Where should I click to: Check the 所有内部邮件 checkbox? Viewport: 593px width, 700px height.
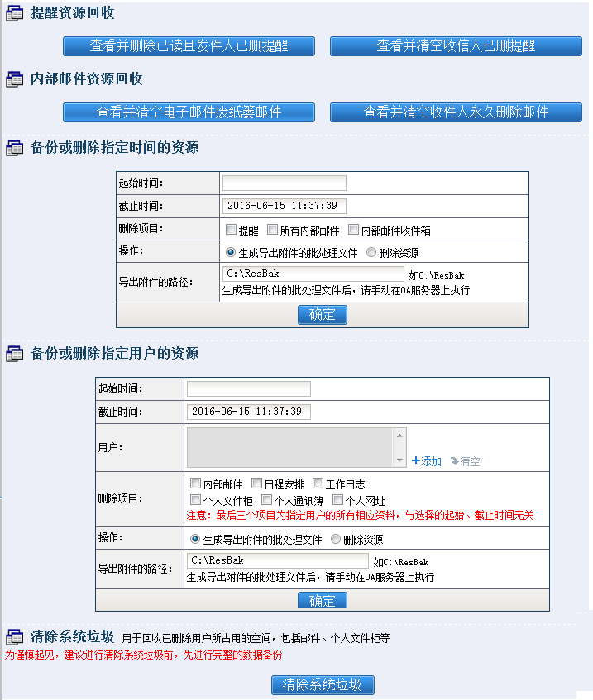(x=272, y=230)
